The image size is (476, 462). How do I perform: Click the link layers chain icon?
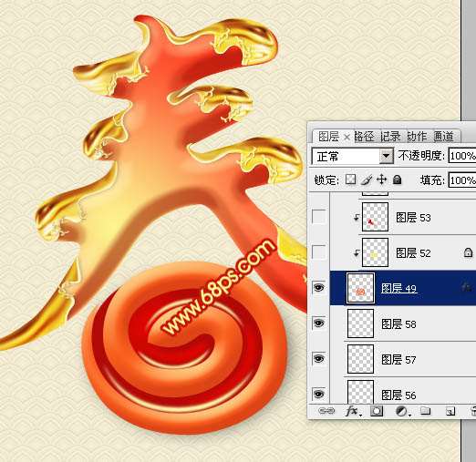tap(326, 411)
